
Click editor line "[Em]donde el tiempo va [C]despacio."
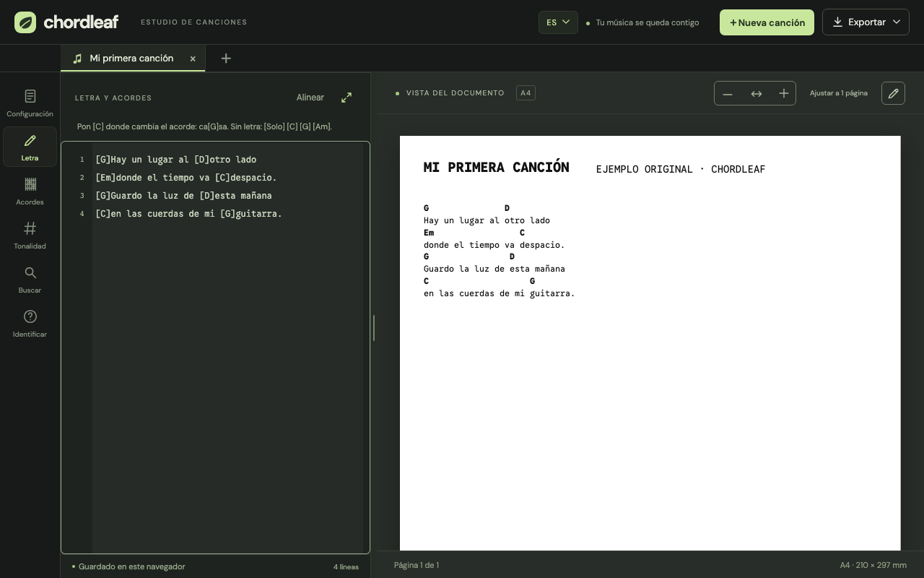[186, 178]
